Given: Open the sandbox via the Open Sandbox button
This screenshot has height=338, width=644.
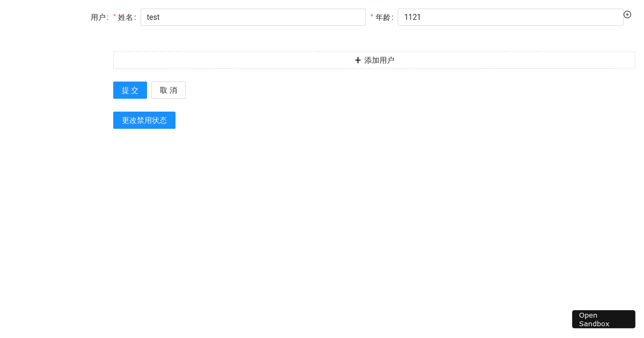Looking at the screenshot, I should coord(603,319).
